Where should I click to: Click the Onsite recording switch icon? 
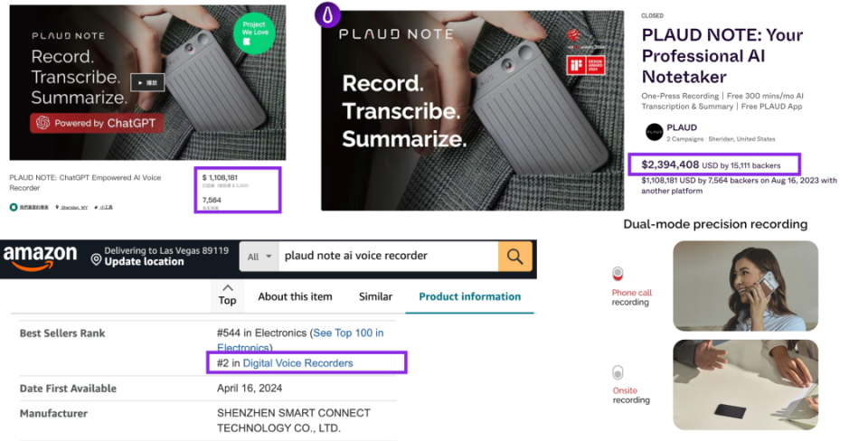pyautogui.click(x=618, y=372)
